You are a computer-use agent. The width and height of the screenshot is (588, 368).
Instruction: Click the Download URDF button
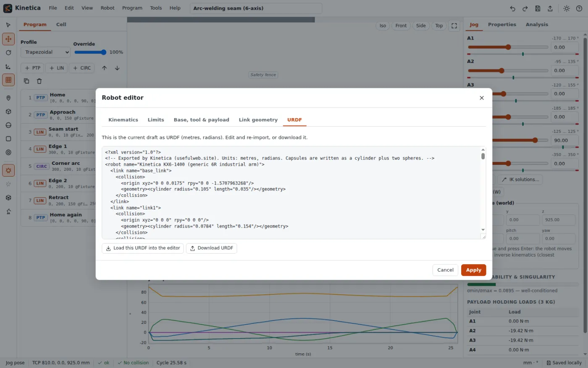[212, 248]
